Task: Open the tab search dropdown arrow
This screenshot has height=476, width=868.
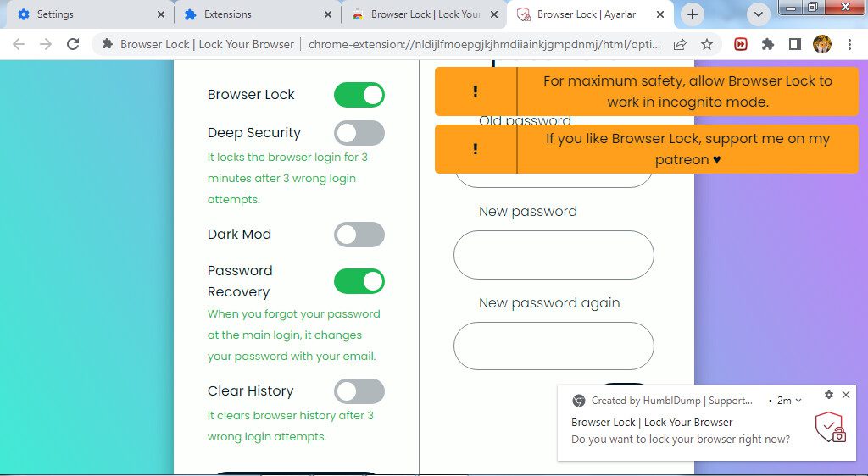Action: pyautogui.click(x=759, y=14)
